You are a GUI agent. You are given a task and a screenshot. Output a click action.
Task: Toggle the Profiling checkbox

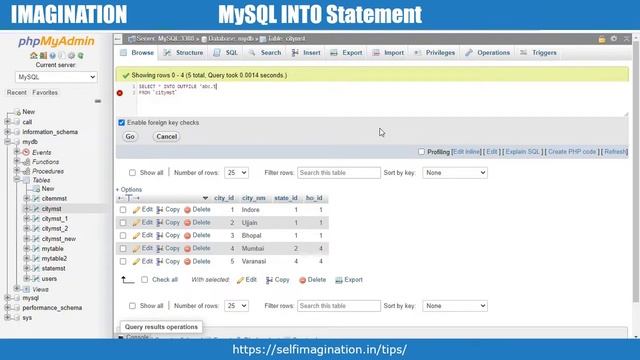point(421,151)
